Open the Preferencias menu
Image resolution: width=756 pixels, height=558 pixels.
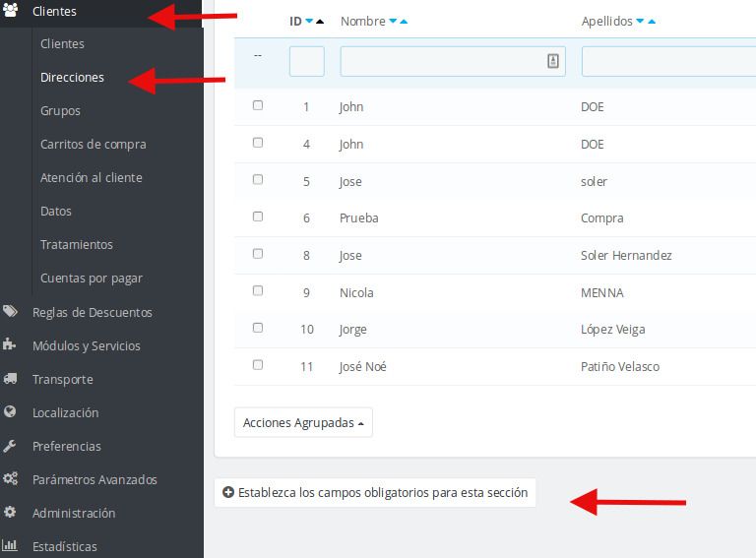click(x=67, y=446)
